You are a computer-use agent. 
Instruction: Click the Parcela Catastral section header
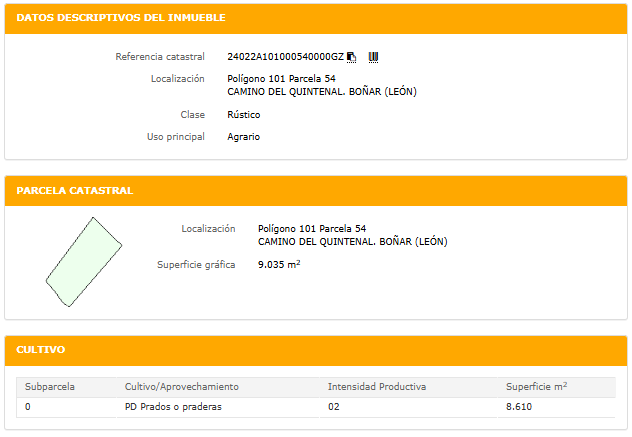[x=75, y=190]
